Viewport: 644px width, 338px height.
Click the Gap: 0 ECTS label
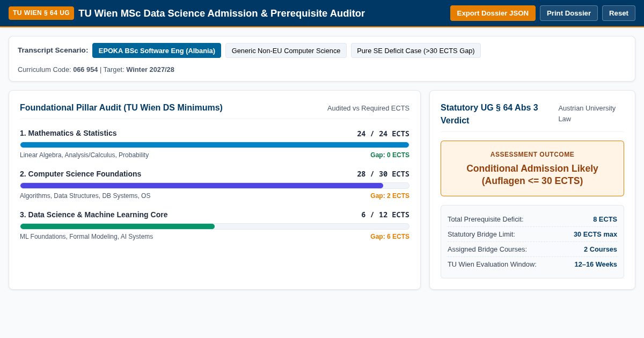[390, 155]
